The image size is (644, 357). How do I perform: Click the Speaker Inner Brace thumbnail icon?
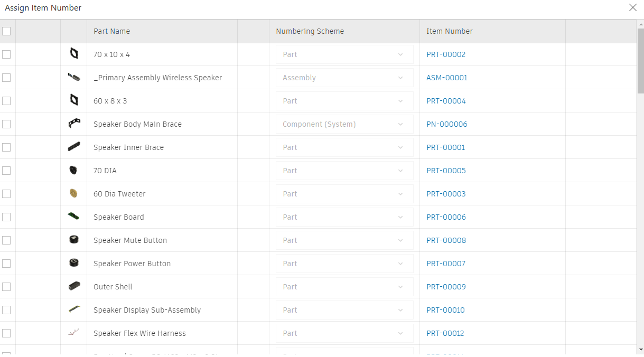click(x=74, y=147)
